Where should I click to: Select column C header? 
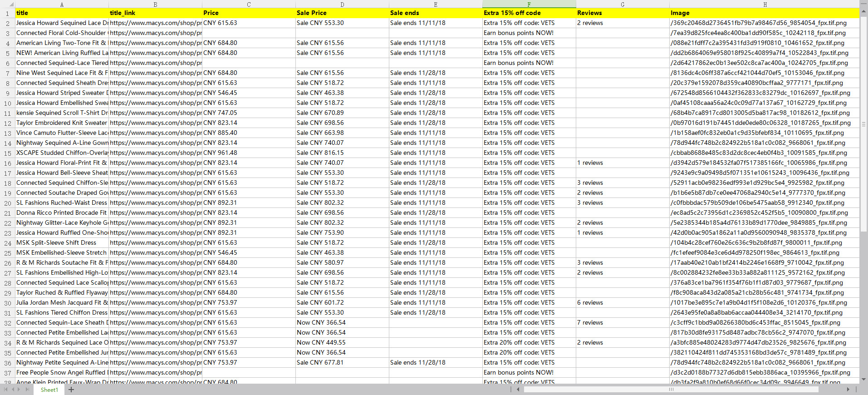[249, 4]
